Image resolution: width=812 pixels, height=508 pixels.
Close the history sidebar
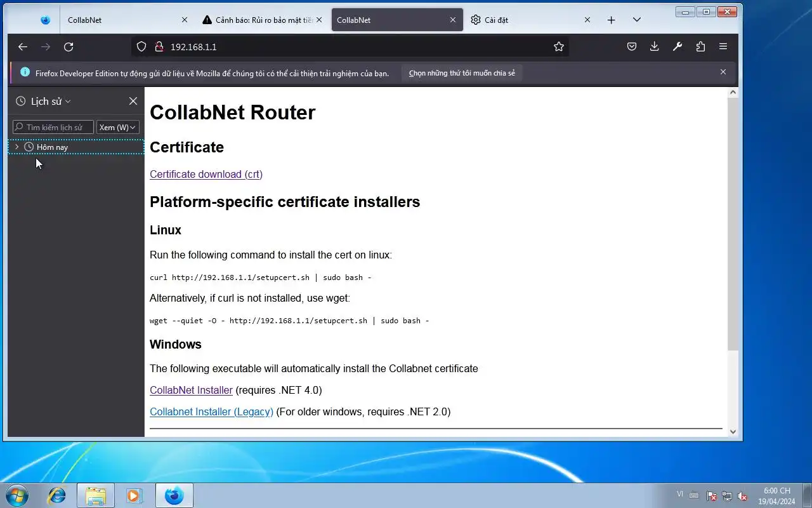click(133, 101)
